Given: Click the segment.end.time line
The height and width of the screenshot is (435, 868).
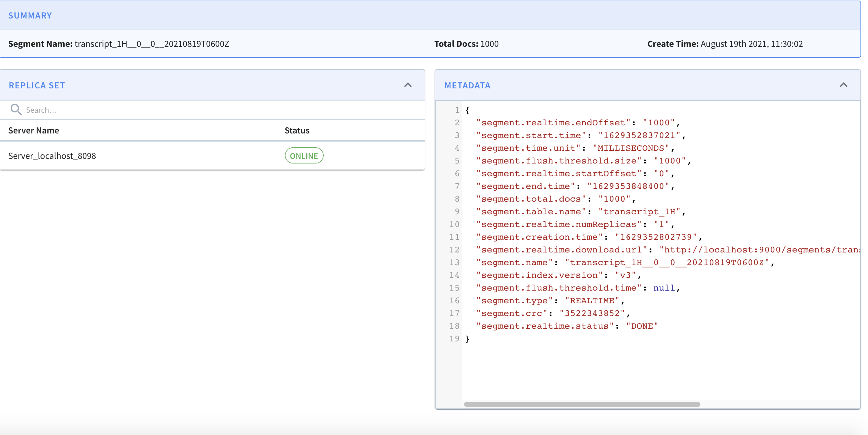Looking at the screenshot, I should coord(575,186).
